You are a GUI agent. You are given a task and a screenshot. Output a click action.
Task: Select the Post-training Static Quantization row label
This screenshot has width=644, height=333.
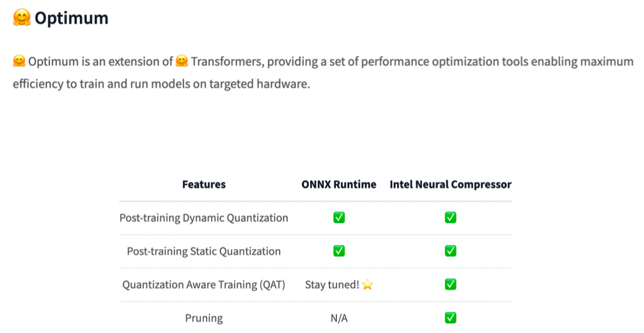click(203, 251)
